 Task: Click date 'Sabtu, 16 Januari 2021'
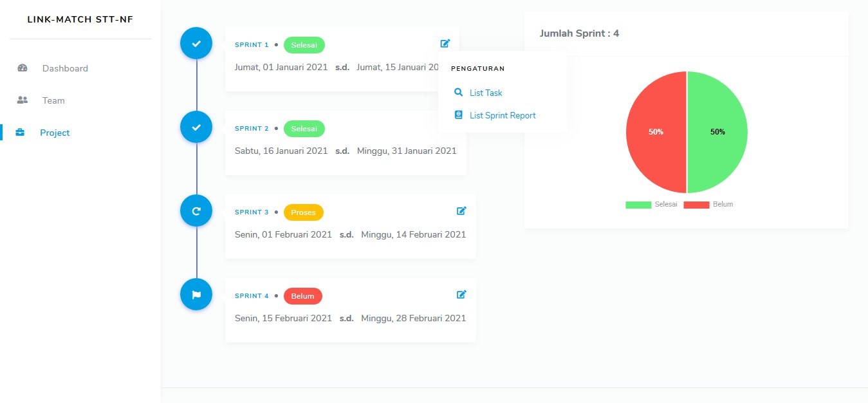point(281,151)
